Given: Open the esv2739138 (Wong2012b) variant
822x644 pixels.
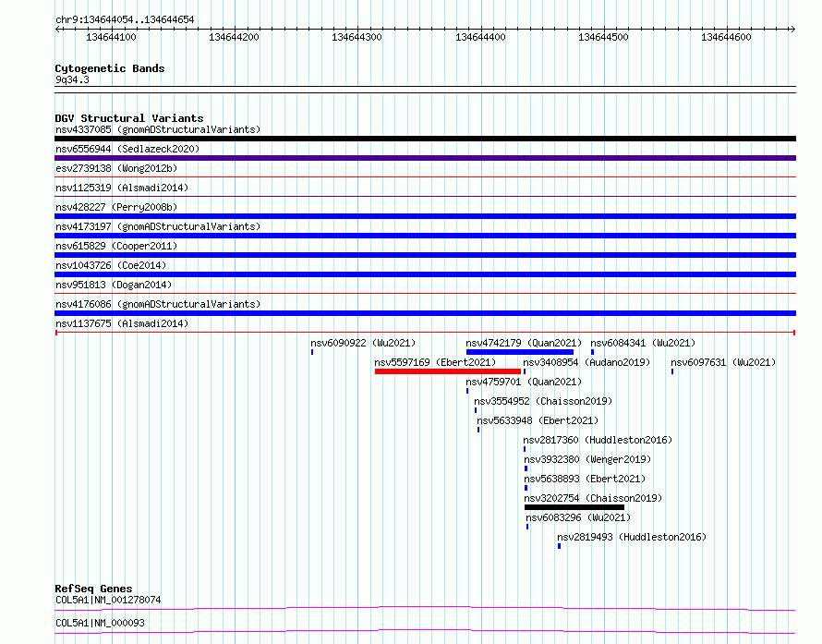Looking at the screenshot, I should coord(116,168).
